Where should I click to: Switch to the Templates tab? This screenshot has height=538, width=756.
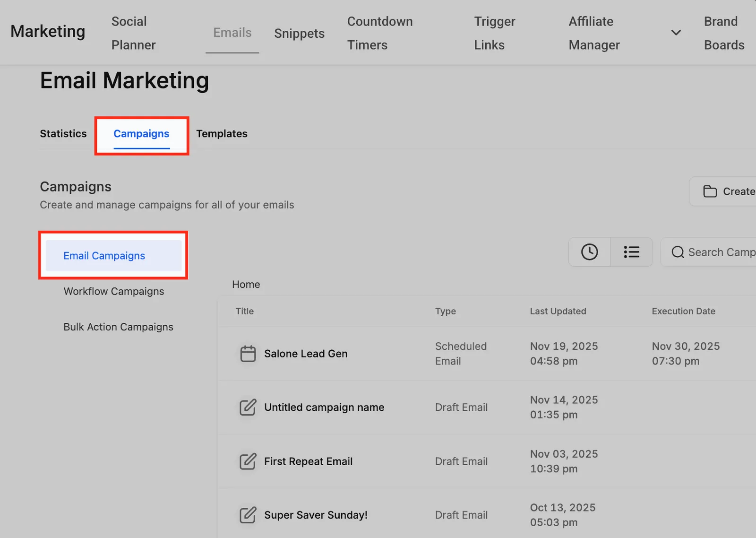(x=222, y=134)
